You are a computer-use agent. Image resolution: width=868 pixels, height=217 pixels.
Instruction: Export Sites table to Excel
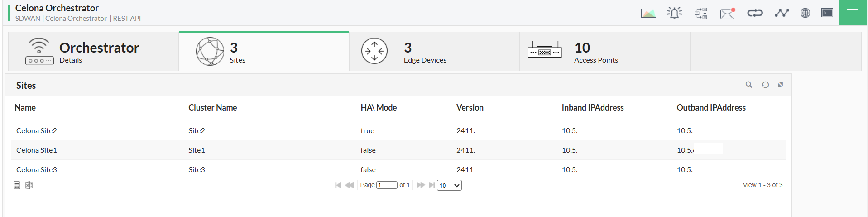29,185
